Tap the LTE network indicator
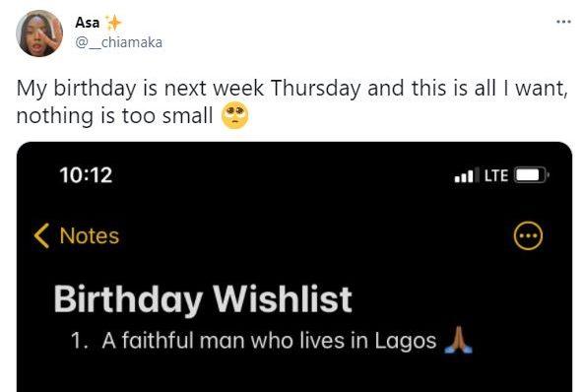The width and height of the screenshot is (583, 392). [x=496, y=175]
